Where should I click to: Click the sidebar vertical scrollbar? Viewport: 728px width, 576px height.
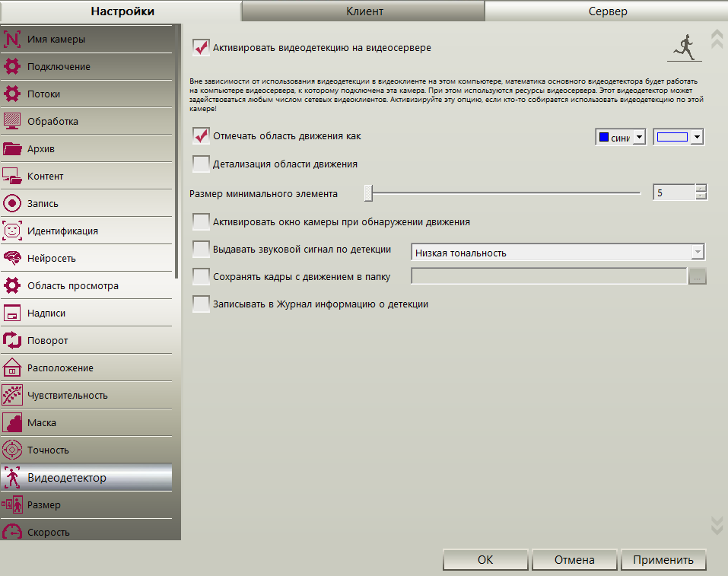pyautogui.click(x=176, y=151)
